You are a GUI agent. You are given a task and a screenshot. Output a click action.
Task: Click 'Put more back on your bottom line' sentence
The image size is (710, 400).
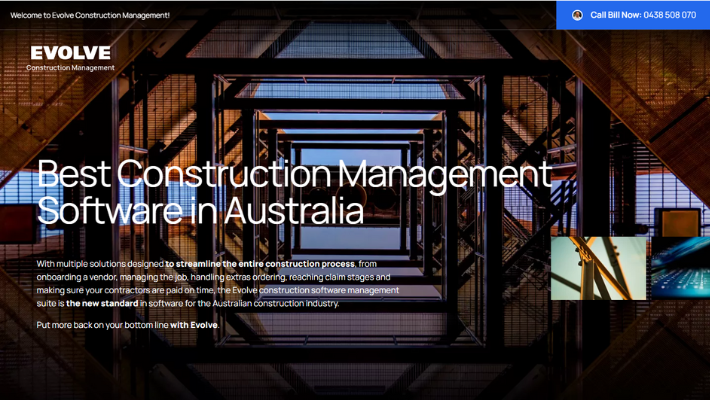128,325
